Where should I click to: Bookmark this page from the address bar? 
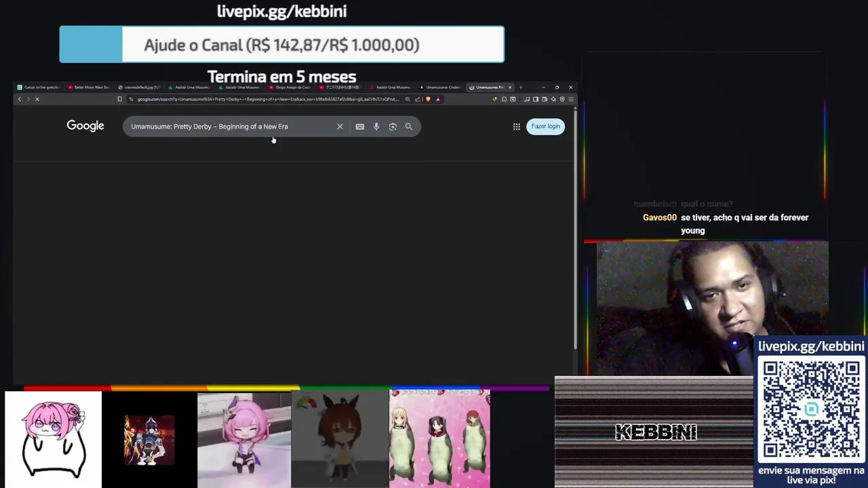(120, 99)
